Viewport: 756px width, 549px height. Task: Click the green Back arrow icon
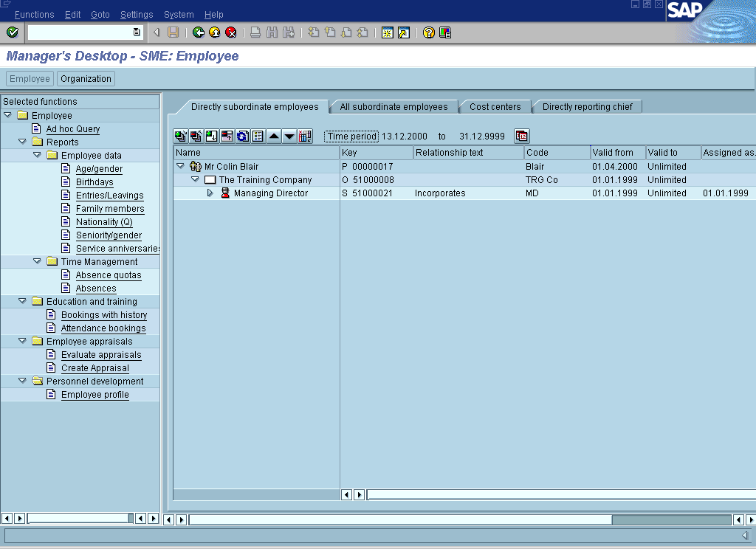pyautogui.click(x=198, y=32)
